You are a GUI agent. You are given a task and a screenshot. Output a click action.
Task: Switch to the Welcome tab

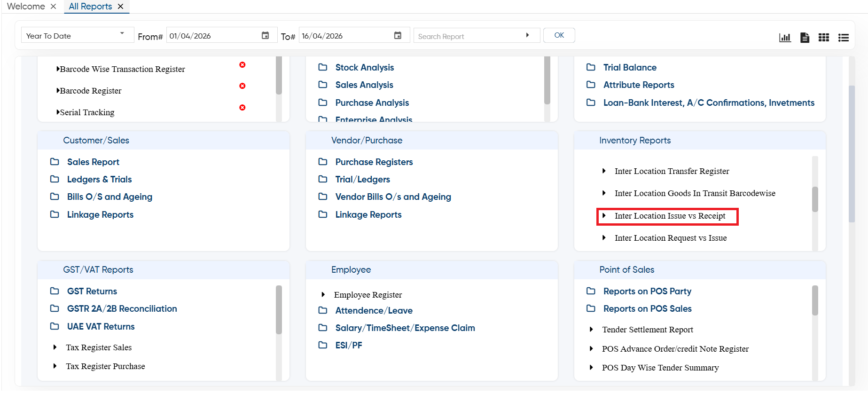26,6
